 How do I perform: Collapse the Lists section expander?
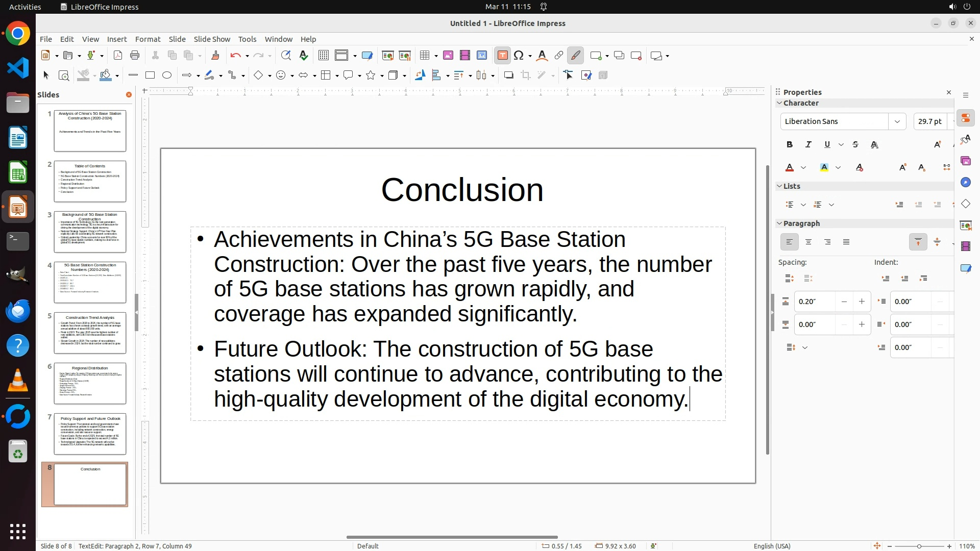[779, 186]
